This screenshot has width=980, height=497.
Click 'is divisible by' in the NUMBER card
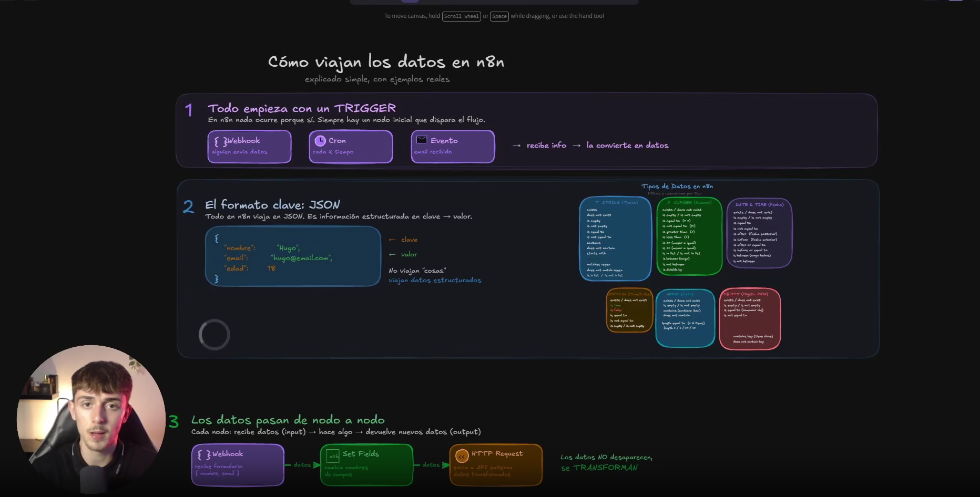(x=672, y=270)
